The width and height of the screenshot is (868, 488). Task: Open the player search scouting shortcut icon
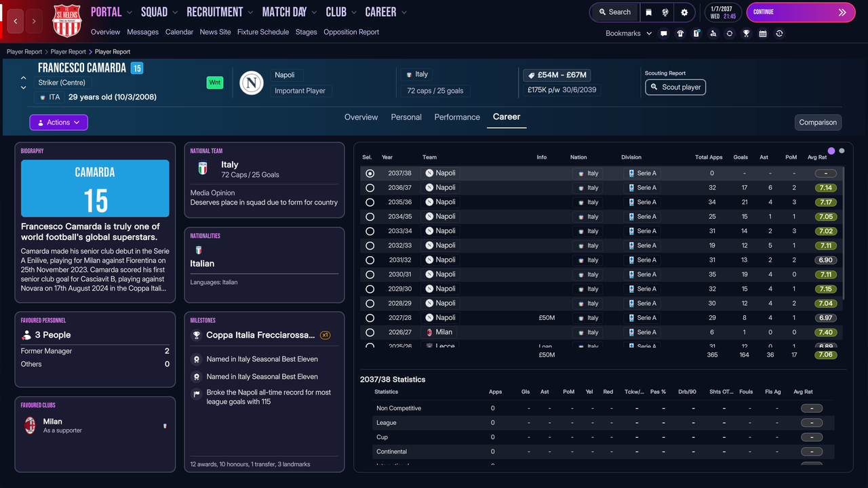(x=713, y=33)
